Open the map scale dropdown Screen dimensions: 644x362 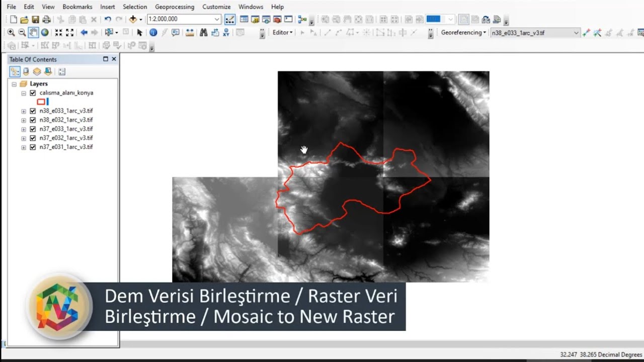[217, 19]
